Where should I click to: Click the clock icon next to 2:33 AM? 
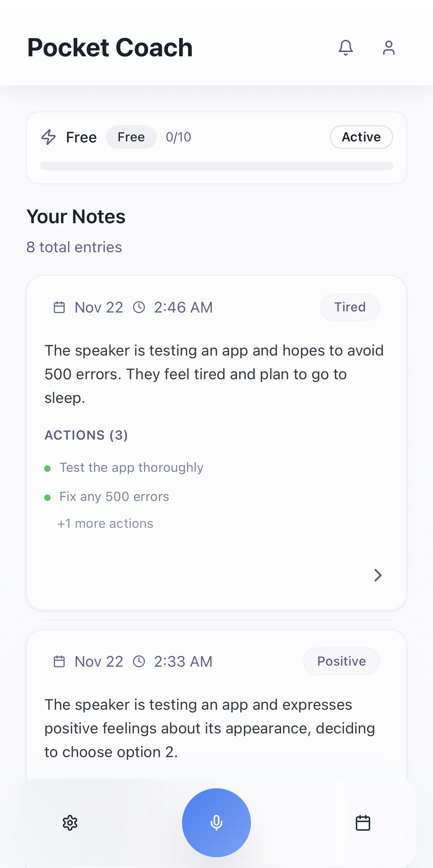[139, 661]
